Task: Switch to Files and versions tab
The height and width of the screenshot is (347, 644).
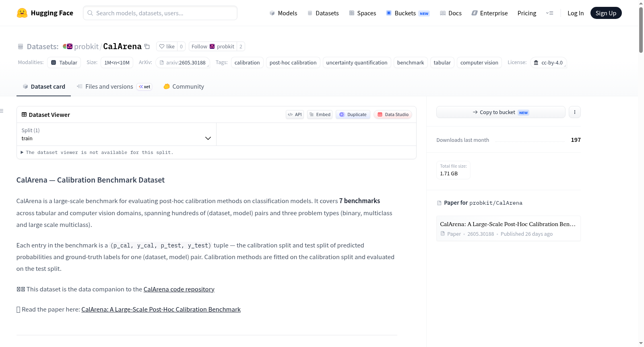Action: (x=114, y=87)
